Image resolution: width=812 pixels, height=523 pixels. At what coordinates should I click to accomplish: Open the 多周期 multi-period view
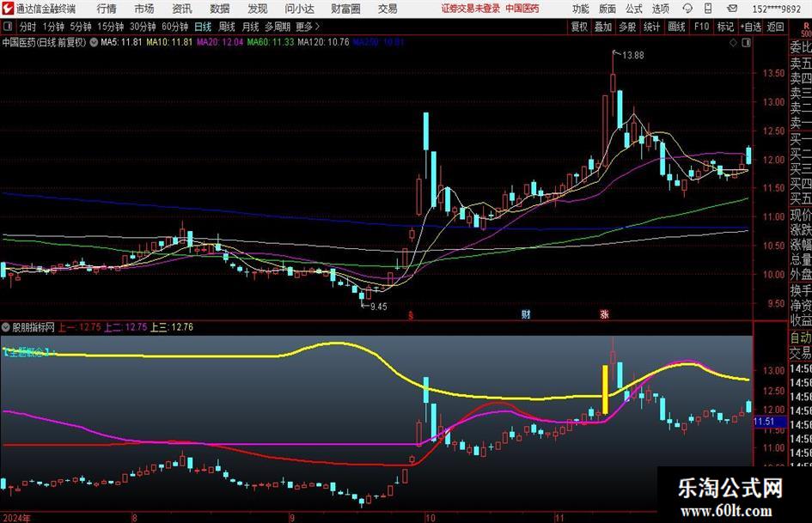click(278, 27)
